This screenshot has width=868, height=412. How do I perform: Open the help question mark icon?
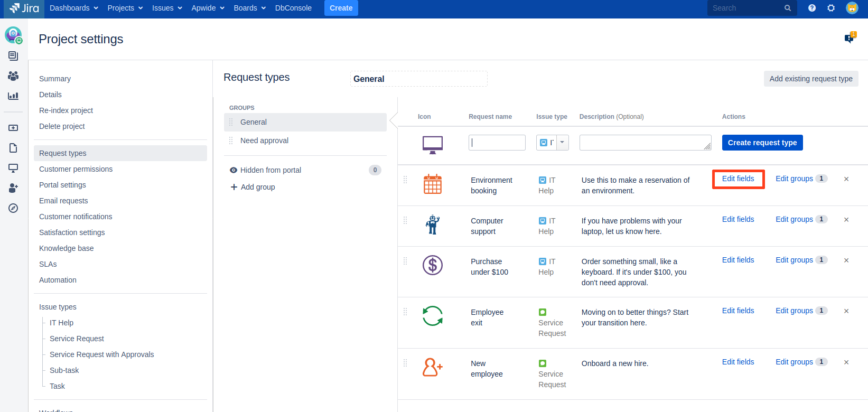tap(812, 8)
